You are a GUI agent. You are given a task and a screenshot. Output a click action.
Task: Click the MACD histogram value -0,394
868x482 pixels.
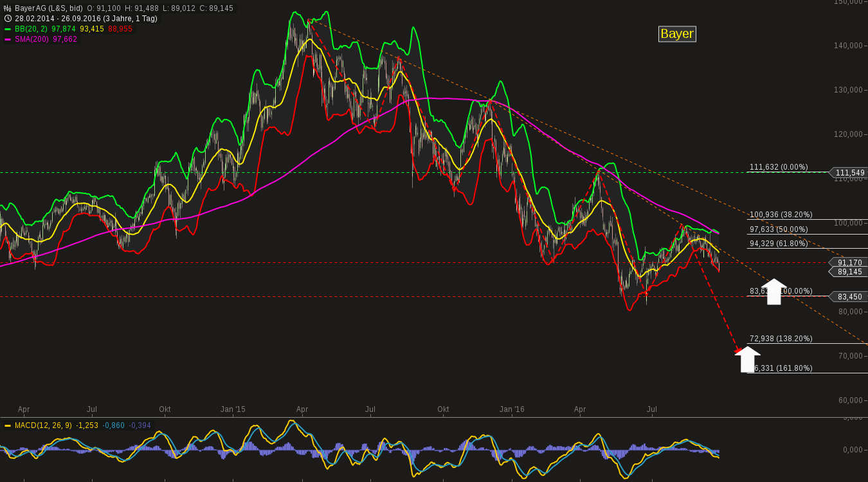point(140,425)
